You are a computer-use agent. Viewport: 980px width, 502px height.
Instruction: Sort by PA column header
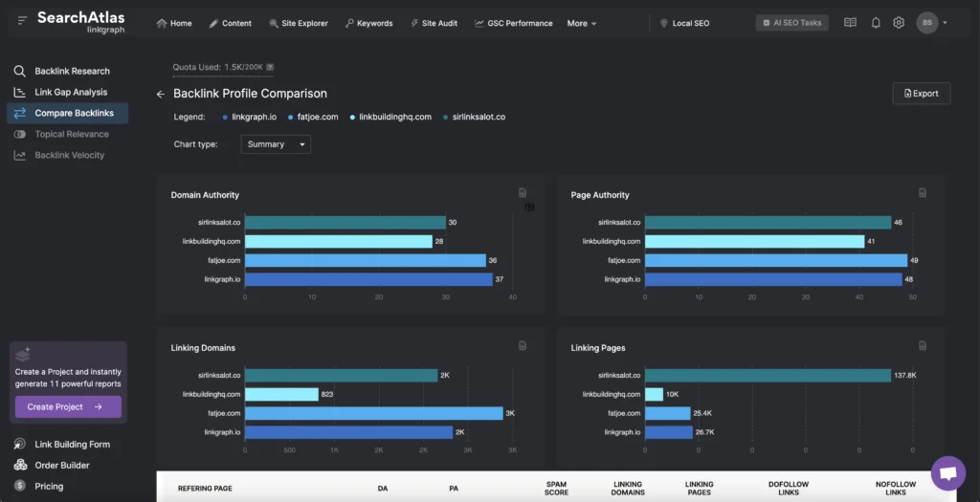coord(454,489)
